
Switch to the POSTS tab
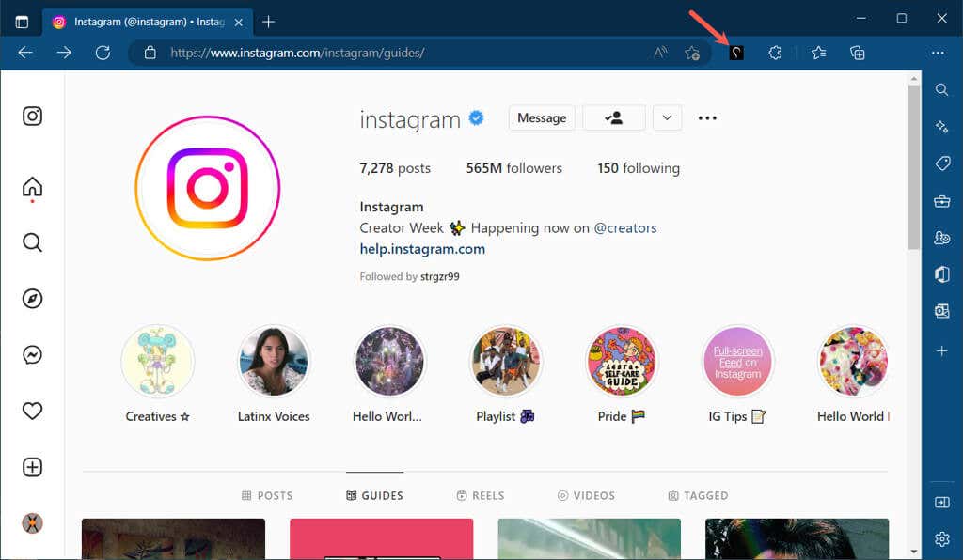(267, 495)
